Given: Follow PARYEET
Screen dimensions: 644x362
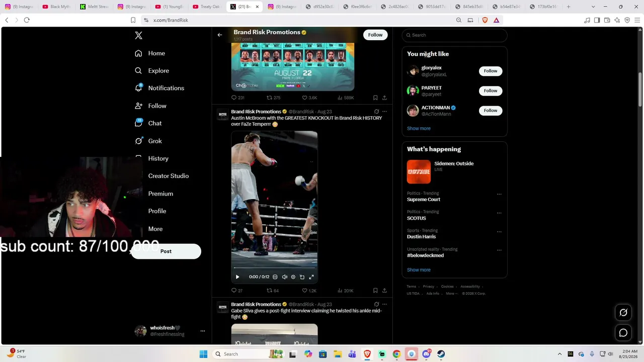Looking at the screenshot, I should tap(491, 90).
